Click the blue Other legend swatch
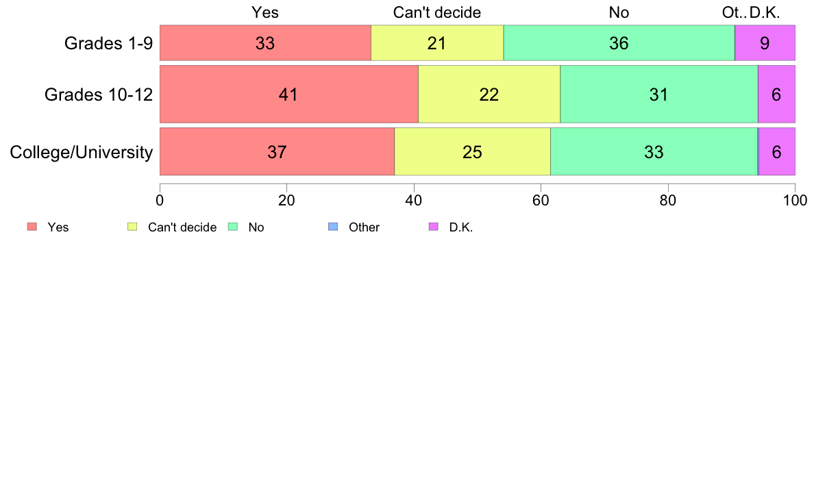The width and height of the screenshot is (814, 504). click(x=333, y=227)
